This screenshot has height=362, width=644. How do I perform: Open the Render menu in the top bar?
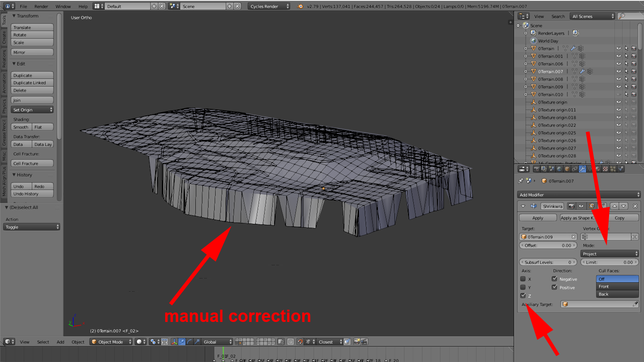(41, 7)
